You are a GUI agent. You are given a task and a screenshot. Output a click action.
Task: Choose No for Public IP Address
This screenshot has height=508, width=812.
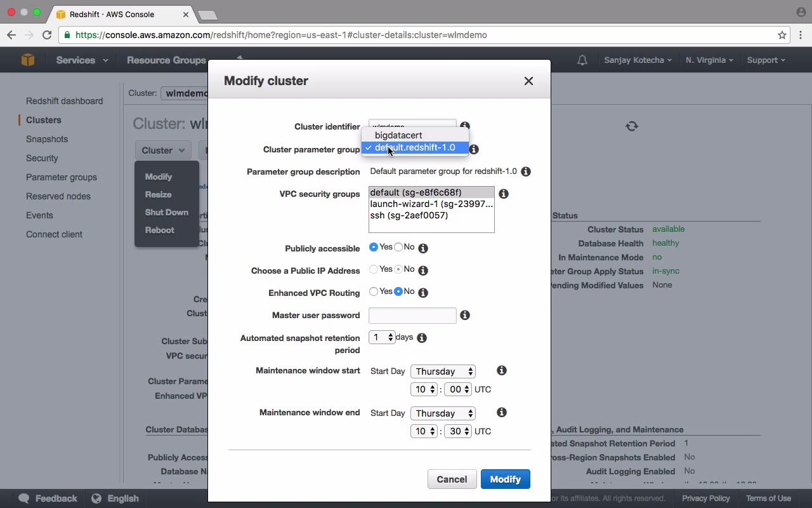click(398, 269)
